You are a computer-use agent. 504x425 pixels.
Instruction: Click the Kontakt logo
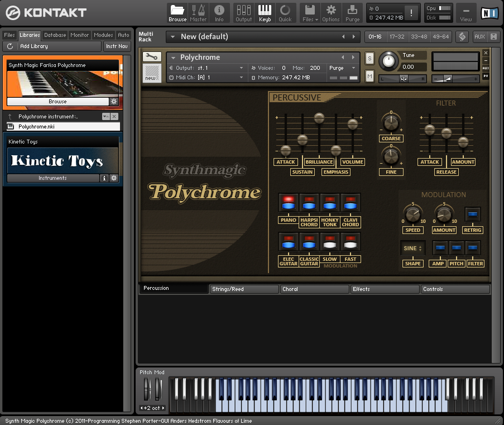pyautogui.click(x=46, y=13)
